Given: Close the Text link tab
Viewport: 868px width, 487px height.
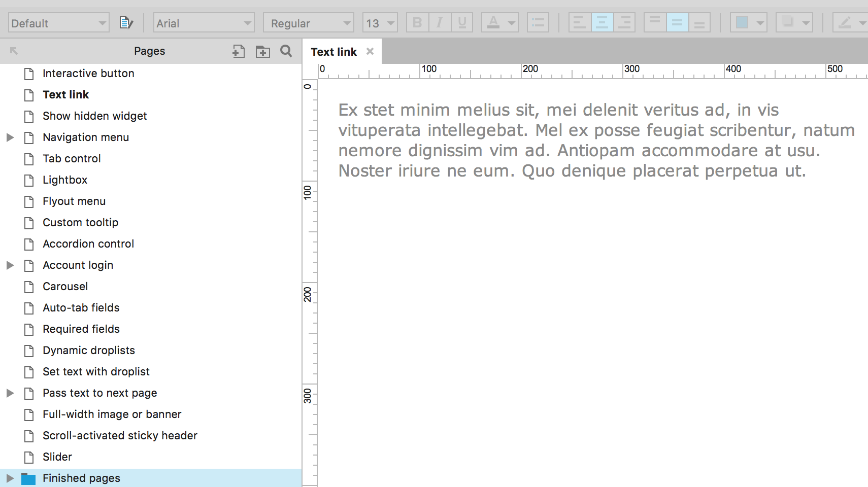Looking at the screenshot, I should (370, 51).
